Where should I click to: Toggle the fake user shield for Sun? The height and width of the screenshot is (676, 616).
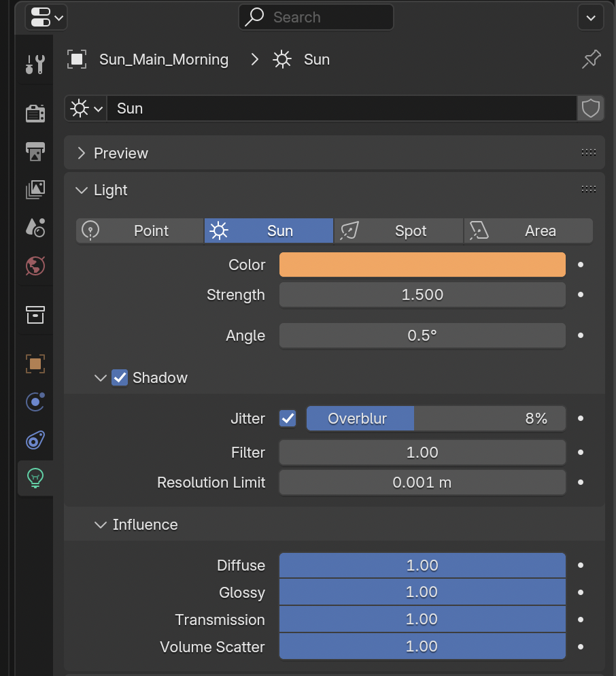coord(591,108)
